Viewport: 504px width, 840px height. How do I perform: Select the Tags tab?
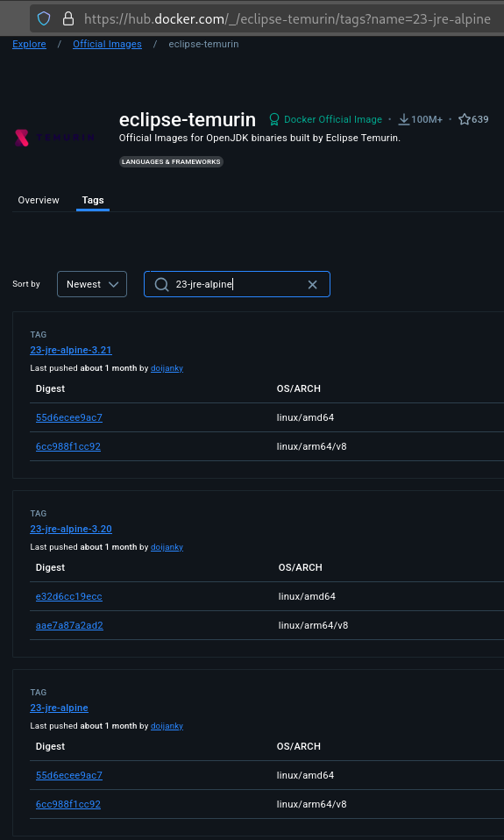pos(93,200)
